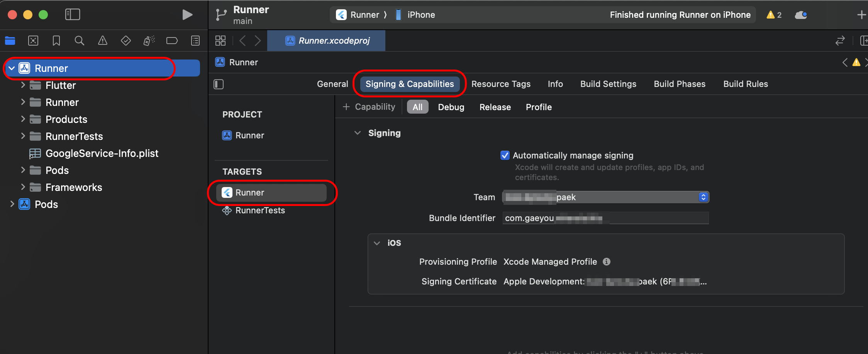The height and width of the screenshot is (354, 868).
Task: Expand the Runner subfolder
Action: point(23,102)
